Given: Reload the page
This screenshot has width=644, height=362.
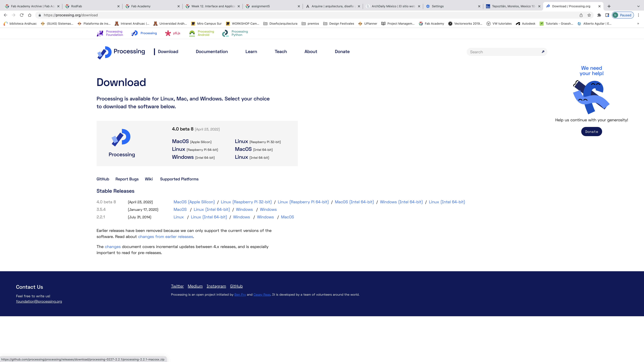Looking at the screenshot, I should (22, 15).
